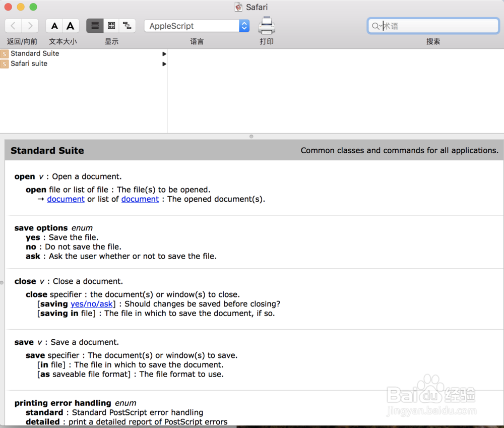This screenshot has height=428, width=504.
Task: Switch to list display view
Action: pyautogui.click(x=95, y=26)
